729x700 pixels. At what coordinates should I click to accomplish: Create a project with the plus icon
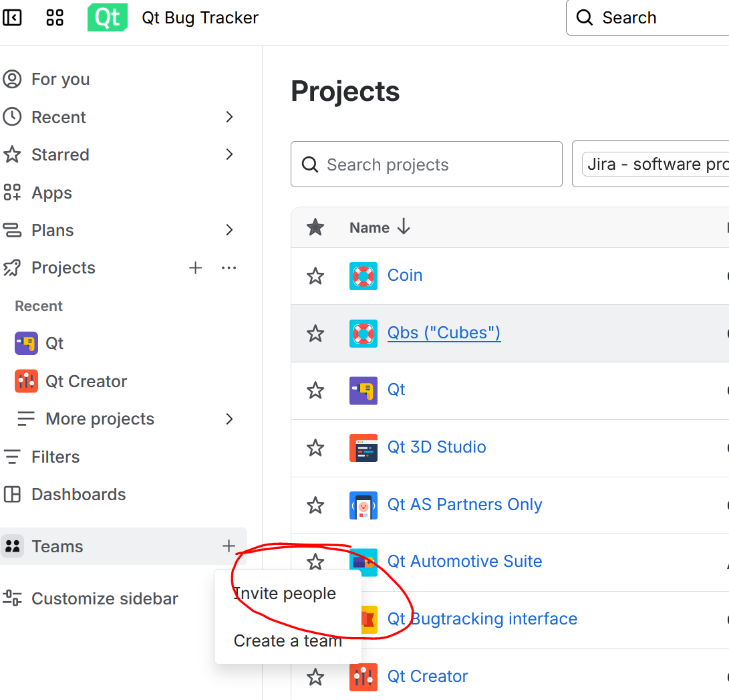[196, 267]
